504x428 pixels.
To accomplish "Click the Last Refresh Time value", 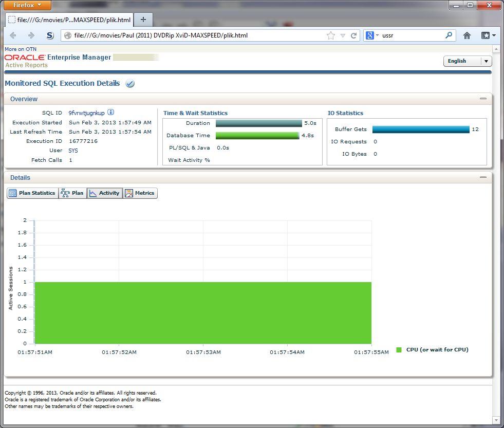I will pos(110,132).
